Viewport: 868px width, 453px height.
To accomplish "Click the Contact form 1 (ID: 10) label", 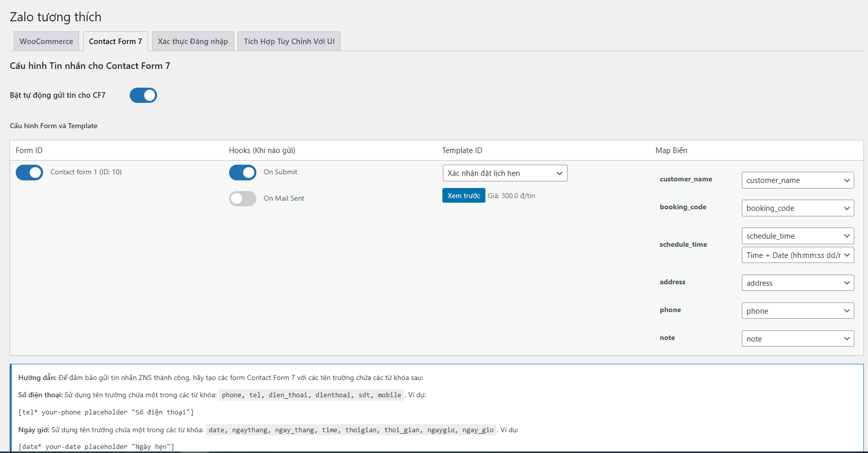I will click(86, 172).
